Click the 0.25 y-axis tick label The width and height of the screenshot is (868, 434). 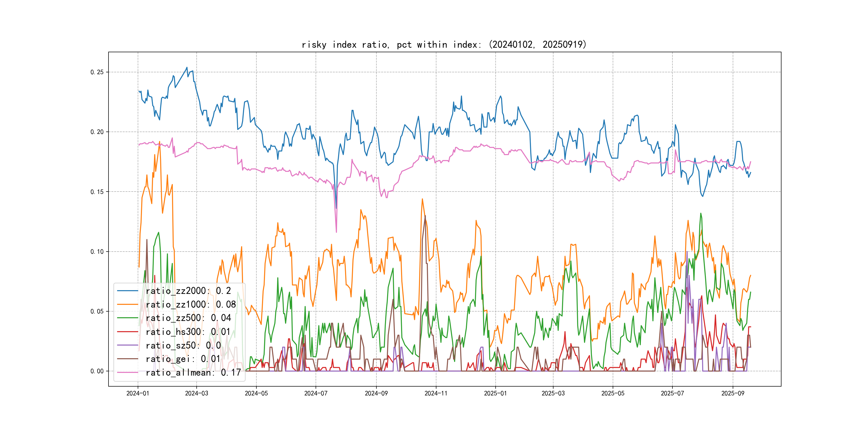click(x=97, y=72)
